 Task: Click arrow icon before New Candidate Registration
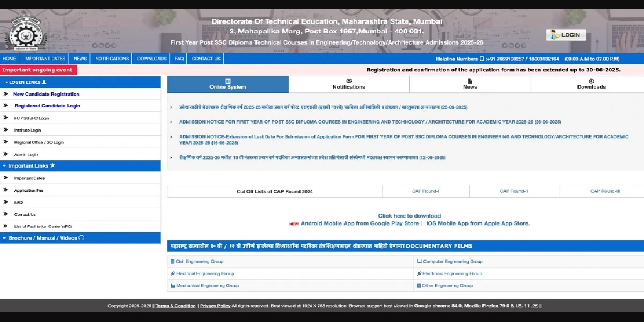(5, 94)
